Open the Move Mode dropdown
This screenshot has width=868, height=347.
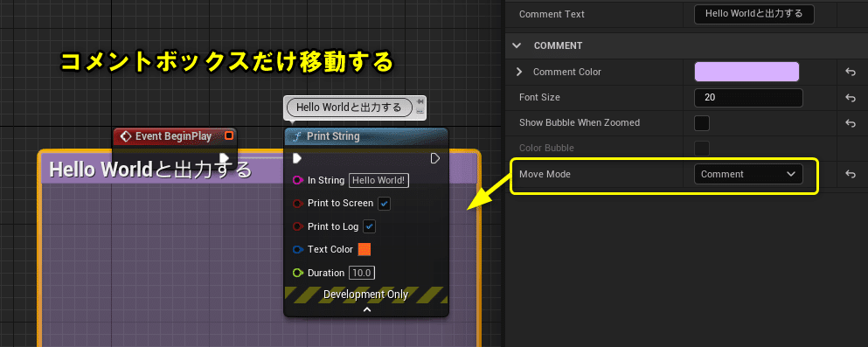point(748,174)
